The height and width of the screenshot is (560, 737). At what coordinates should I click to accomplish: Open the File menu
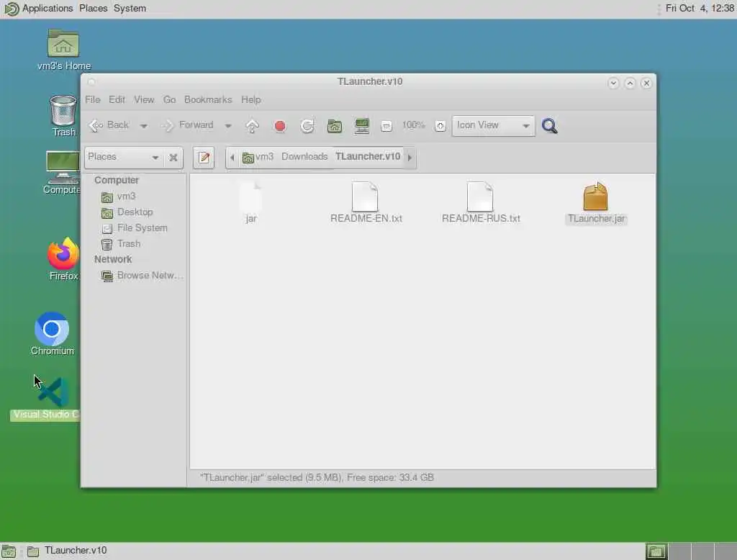click(x=93, y=99)
